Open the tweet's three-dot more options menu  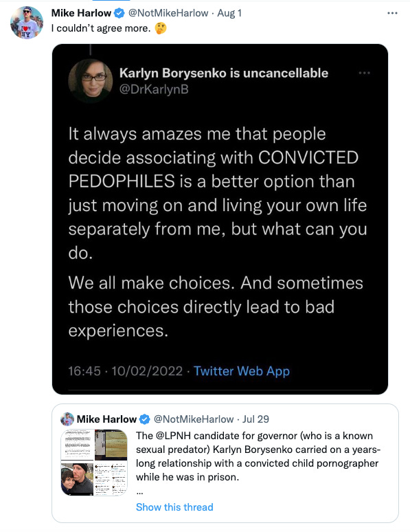392,13
